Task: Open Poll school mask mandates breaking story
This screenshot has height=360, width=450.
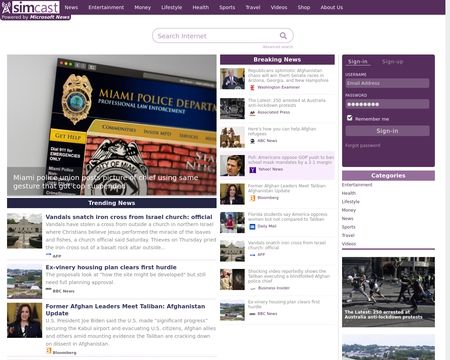Action: pos(291,160)
